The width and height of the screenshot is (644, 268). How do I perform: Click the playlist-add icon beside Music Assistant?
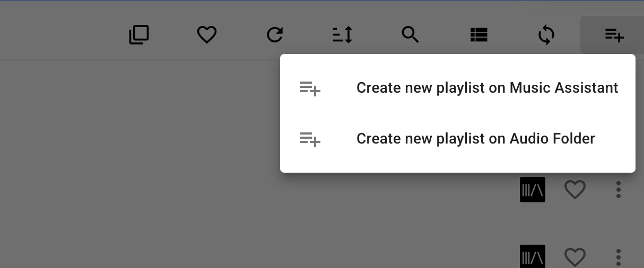click(x=310, y=88)
